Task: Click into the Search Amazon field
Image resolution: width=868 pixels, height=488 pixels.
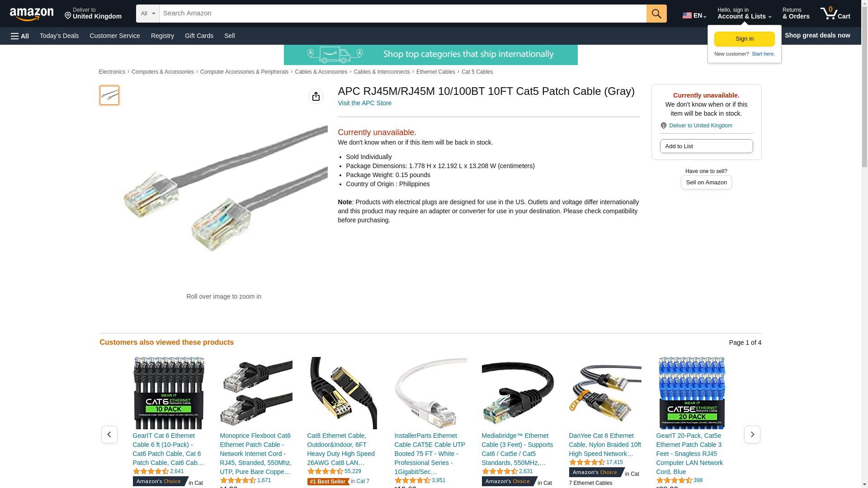Action: [x=403, y=14]
